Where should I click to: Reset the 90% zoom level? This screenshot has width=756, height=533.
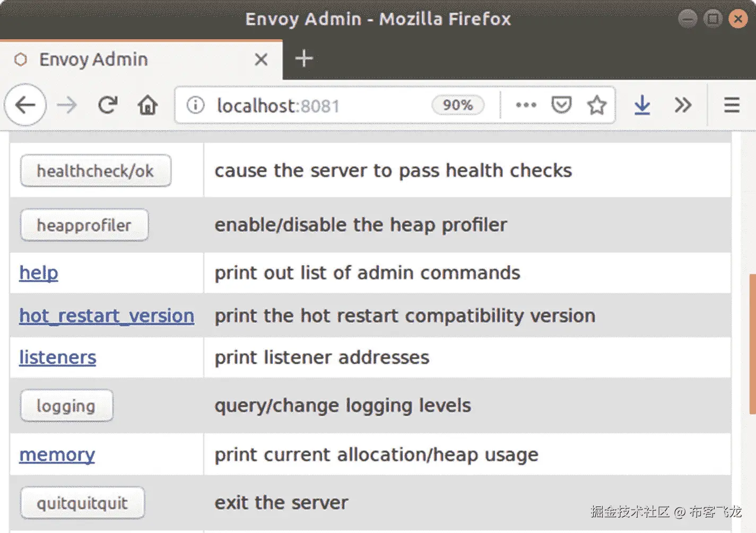tap(458, 105)
